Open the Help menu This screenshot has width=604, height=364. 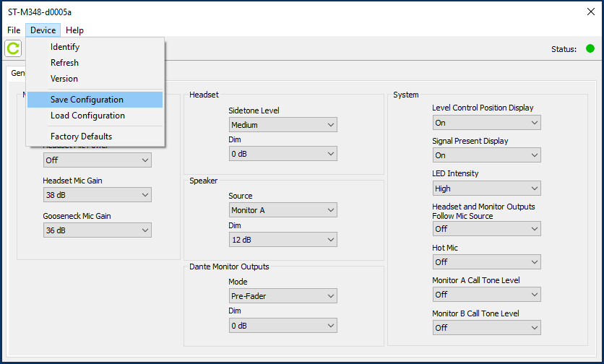pos(74,30)
